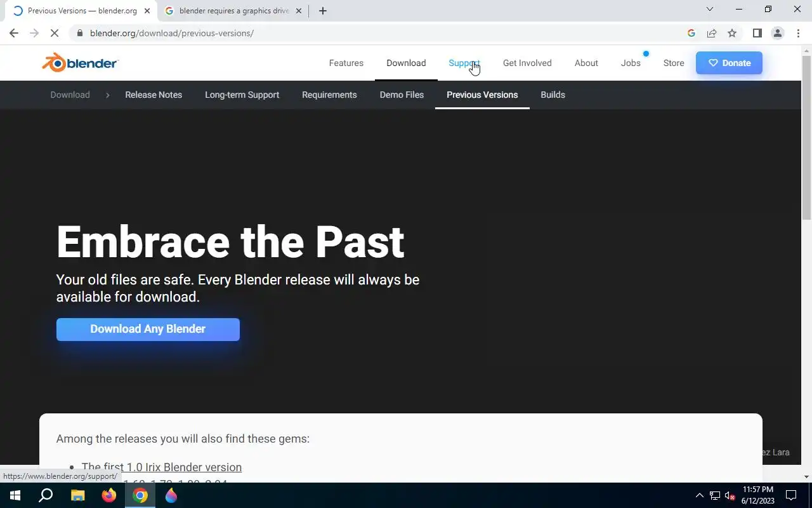
Task: Click the scrollbar down arrow
Action: 806,476
